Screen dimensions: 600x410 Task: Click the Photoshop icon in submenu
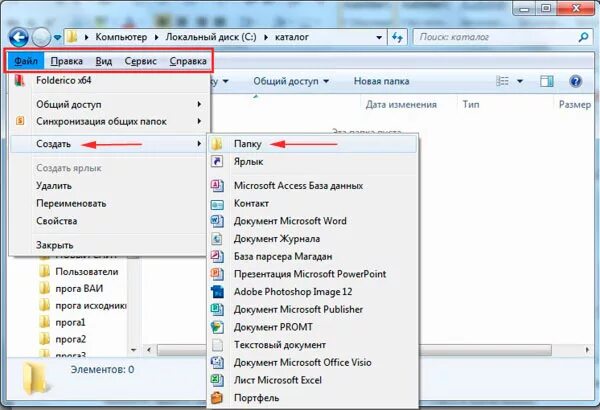pos(217,291)
